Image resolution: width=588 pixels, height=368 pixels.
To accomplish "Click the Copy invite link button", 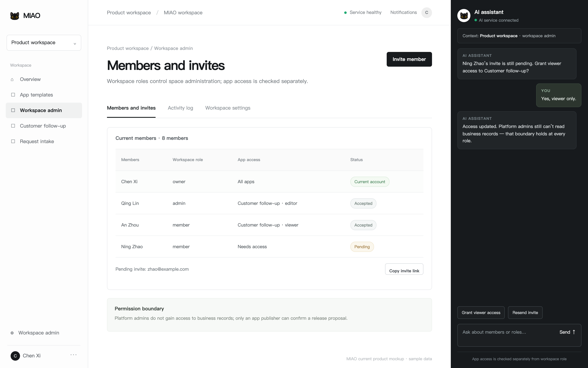I will click(x=404, y=269).
